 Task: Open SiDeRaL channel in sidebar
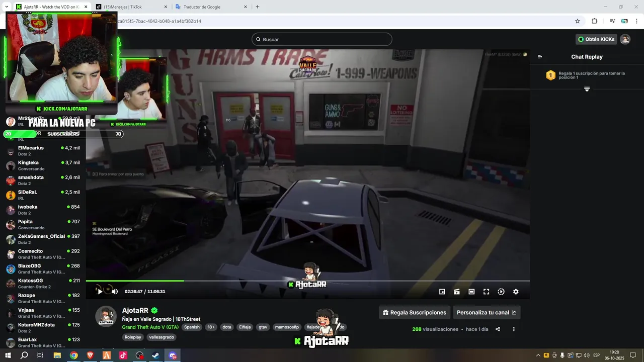click(x=43, y=195)
